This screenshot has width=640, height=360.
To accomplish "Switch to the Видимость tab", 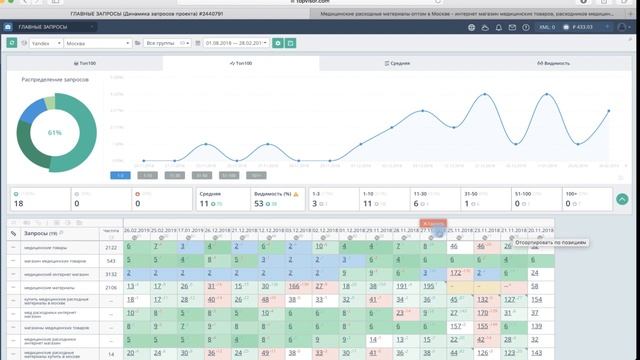I will pyautogui.click(x=553, y=63).
